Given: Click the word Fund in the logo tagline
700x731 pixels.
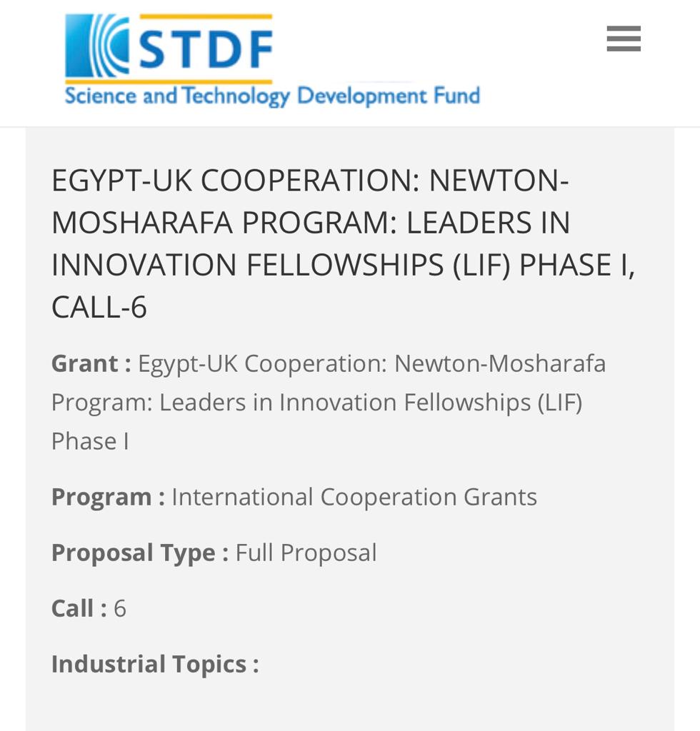Looking at the screenshot, I should [x=456, y=96].
